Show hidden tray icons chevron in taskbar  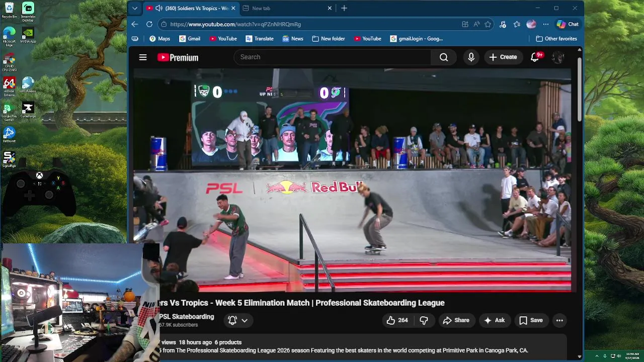tap(597, 356)
